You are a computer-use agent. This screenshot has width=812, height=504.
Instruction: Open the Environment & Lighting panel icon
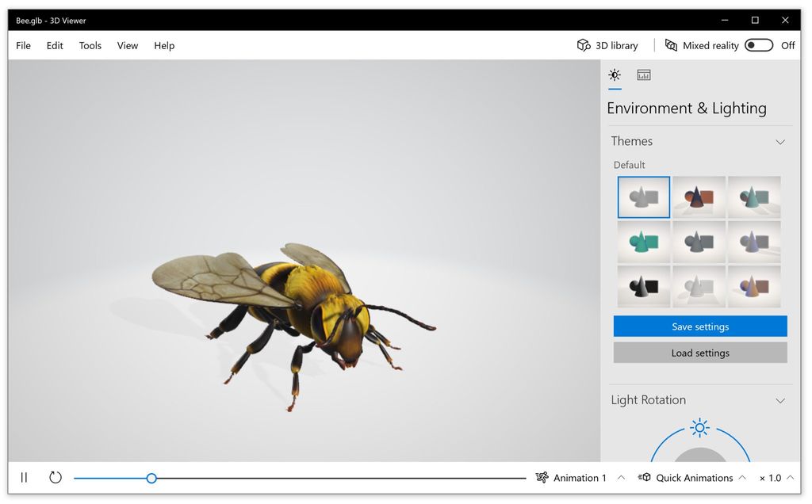(x=615, y=75)
